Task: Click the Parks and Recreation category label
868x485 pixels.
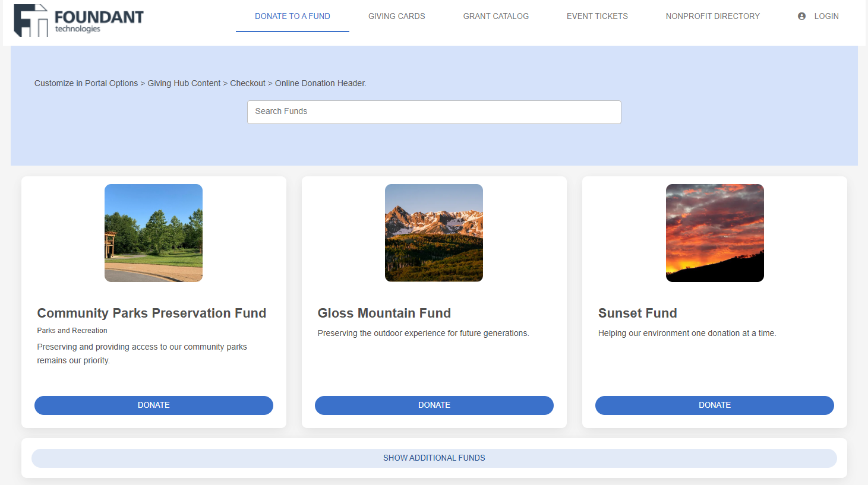Action: [x=72, y=331]
